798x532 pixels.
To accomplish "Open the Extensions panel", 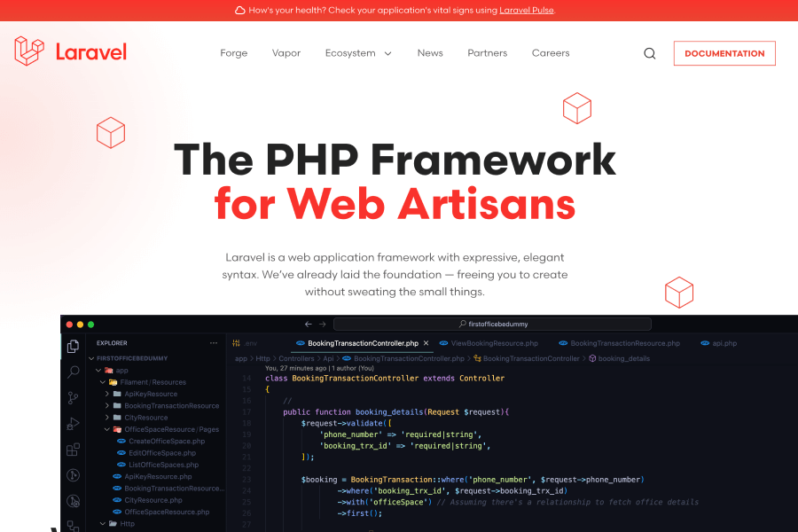I will (x=73, y=450).
